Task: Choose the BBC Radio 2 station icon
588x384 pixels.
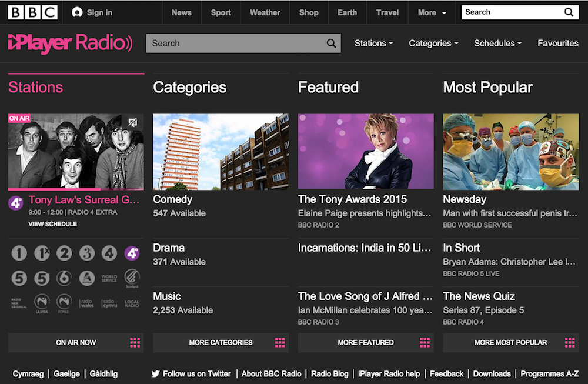Action: 64,253
